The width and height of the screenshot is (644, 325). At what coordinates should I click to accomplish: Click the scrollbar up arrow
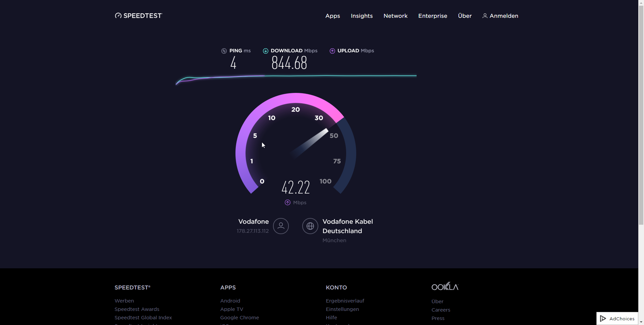tap(641, 2)
